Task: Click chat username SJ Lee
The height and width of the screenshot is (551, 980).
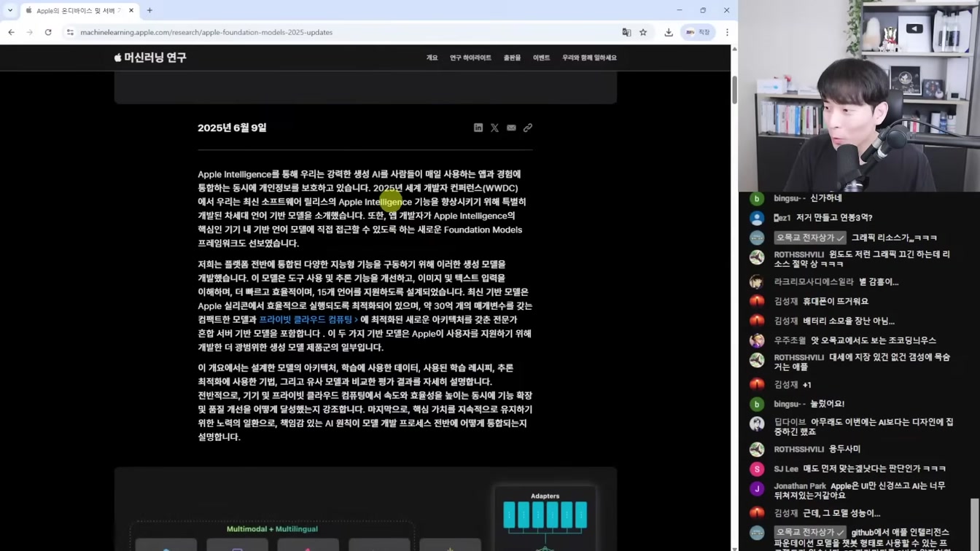Action: (x=786, y=469)
